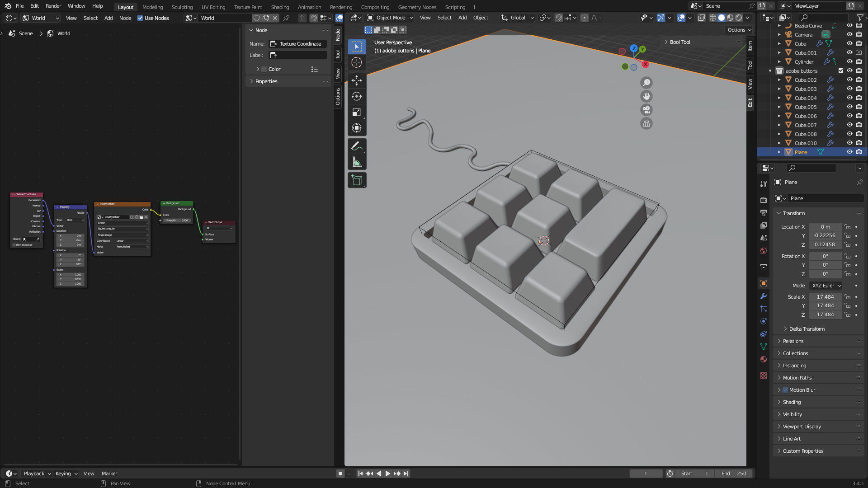The width and height of the screenshot is (868, 488).
Task: Open the World properties tab
Action: point(764,251)
